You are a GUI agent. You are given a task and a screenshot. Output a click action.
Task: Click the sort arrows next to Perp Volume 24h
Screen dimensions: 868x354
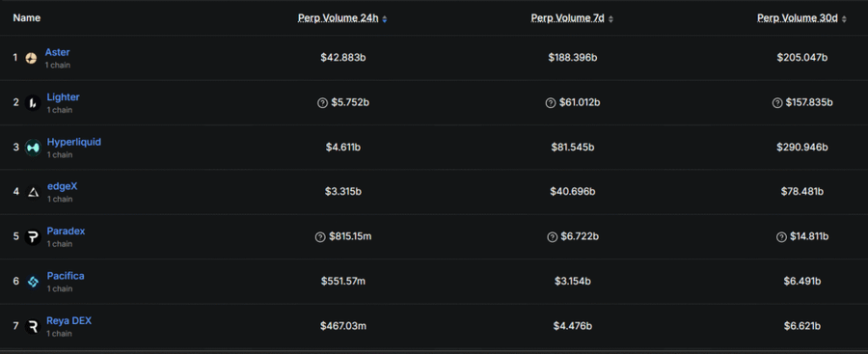coord(385,19)
